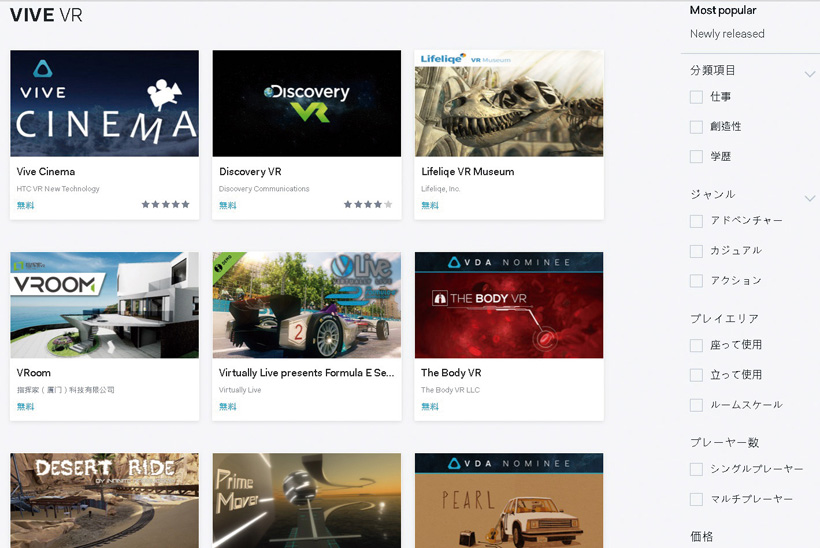Click the Discovery VR title link

(x=250, y=172)
